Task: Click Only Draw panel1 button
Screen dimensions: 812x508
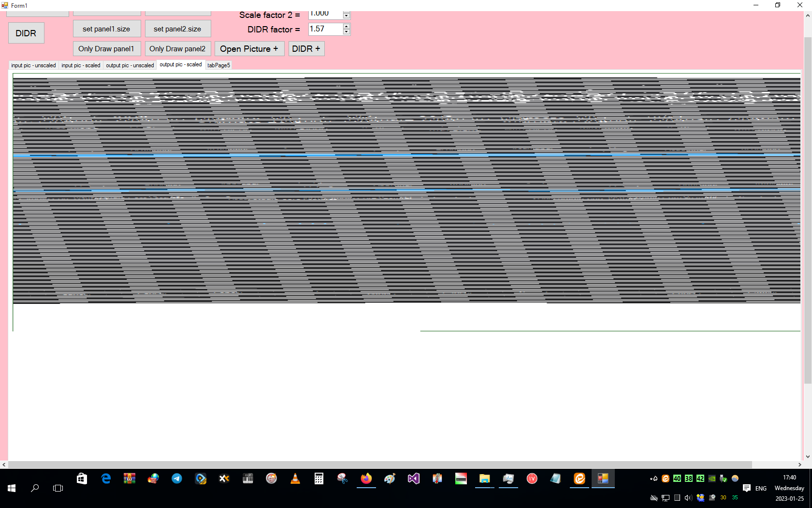Action: coord(107,49)
